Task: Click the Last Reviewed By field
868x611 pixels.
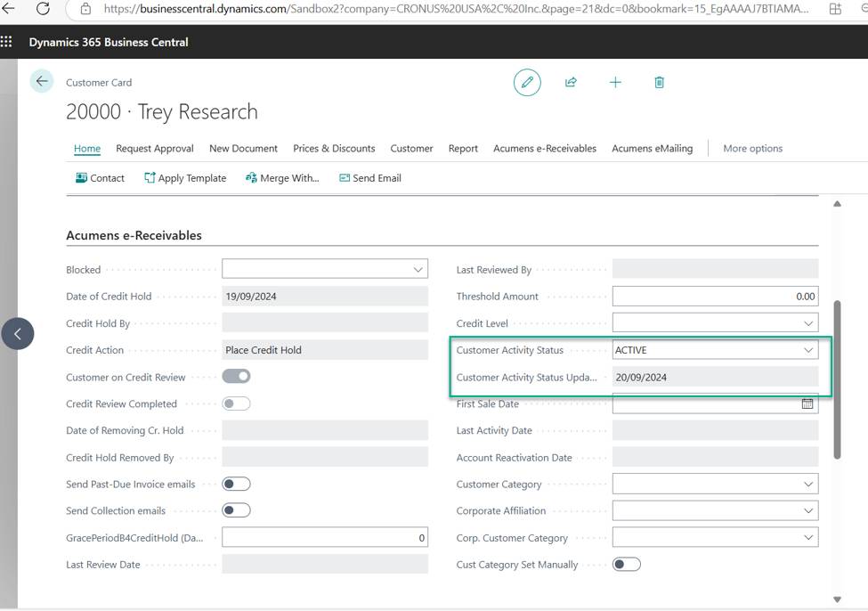Action: pyautogui.click(x=715, y=269)
